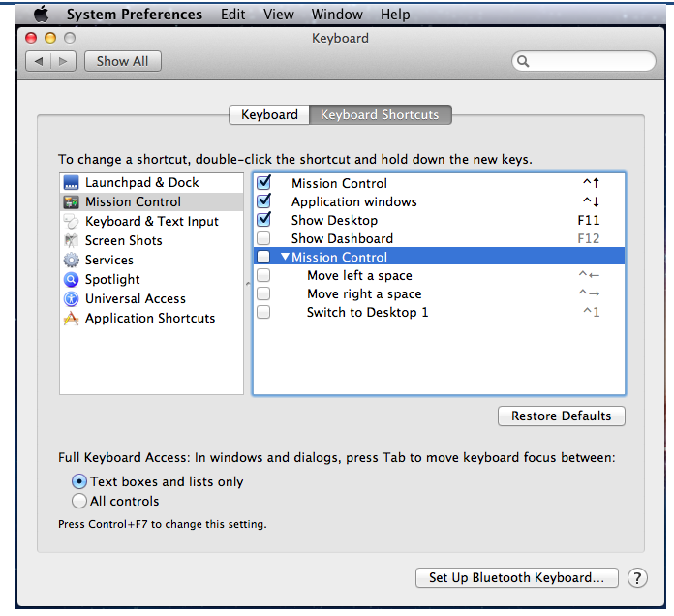
Task: Enable the Show Dashboard checkbox
Action: pos(263,238)
